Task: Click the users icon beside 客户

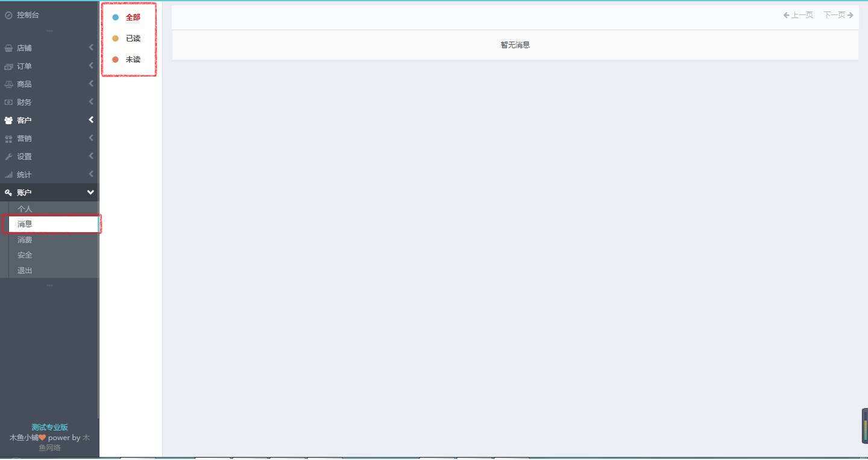Action: (x=8, y=121)
